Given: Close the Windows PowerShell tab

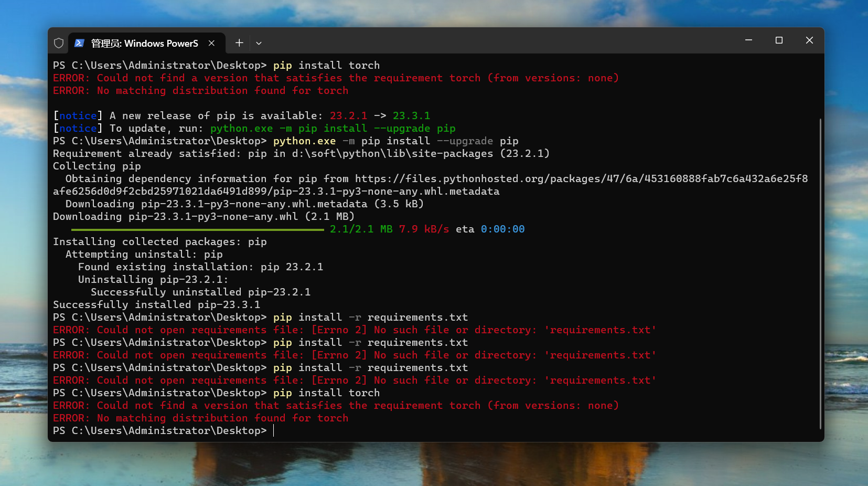Looking at the screenshot, I should [211, 43].
